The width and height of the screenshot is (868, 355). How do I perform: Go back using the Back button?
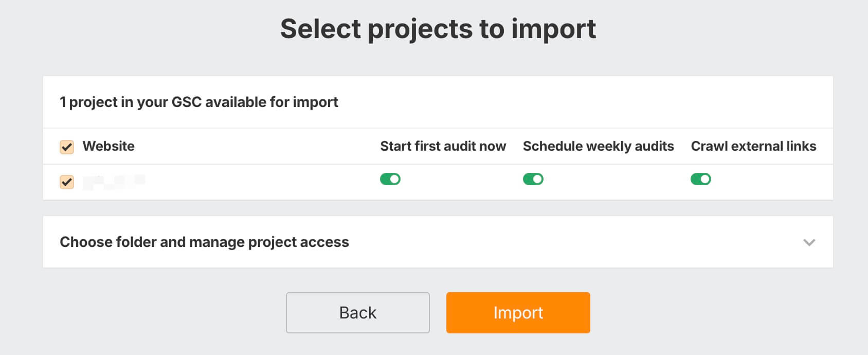[x=358, y=313]
